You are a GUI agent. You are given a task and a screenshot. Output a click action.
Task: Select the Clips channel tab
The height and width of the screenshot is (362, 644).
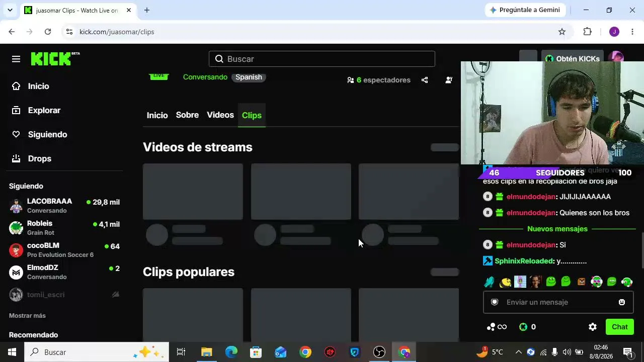pos(252,115)
